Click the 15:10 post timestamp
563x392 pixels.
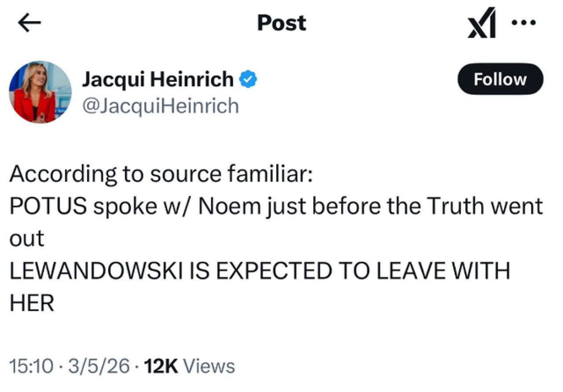click(31, 366)
